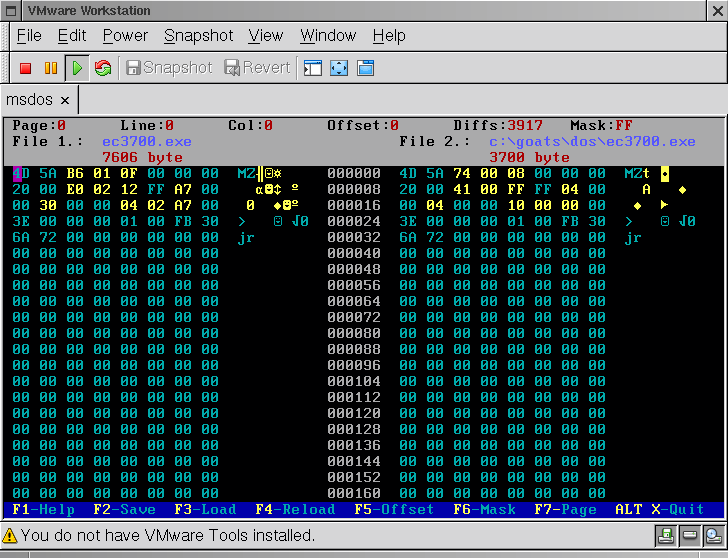
Task: Click the 7606 byte size text
Action: coord(143,157)
